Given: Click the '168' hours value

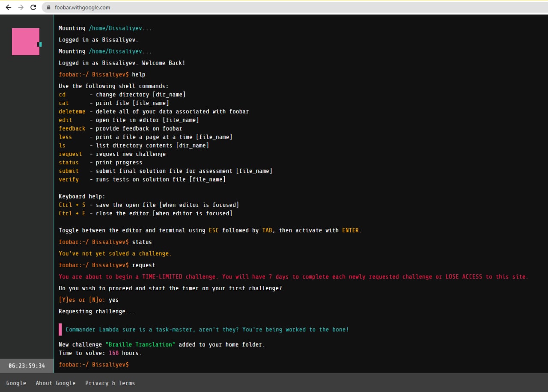Looking at the screenshot, I should point(113,353).
